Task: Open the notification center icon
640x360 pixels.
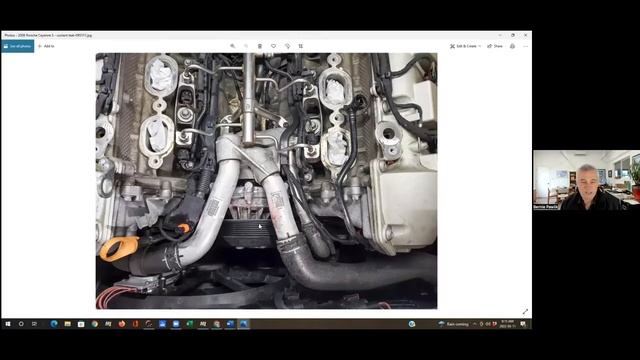Action: coord(523,324)
